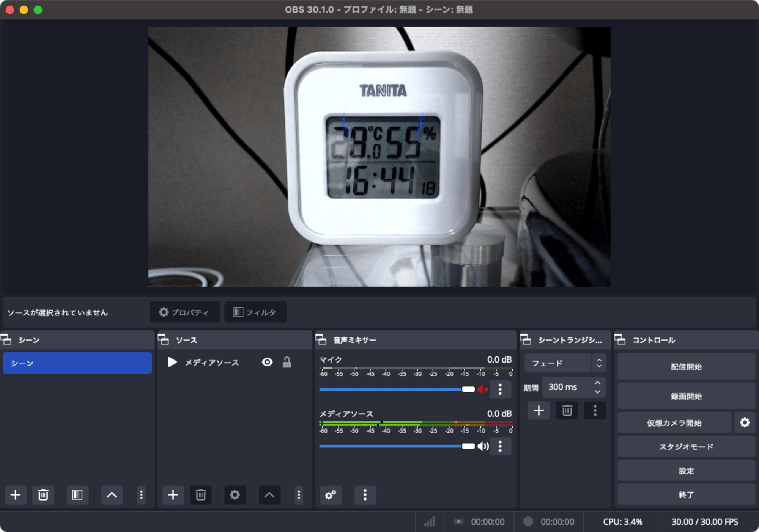759x532 pixels.
Task: Open transition properties three dots
Action: (x=595, y=411)
